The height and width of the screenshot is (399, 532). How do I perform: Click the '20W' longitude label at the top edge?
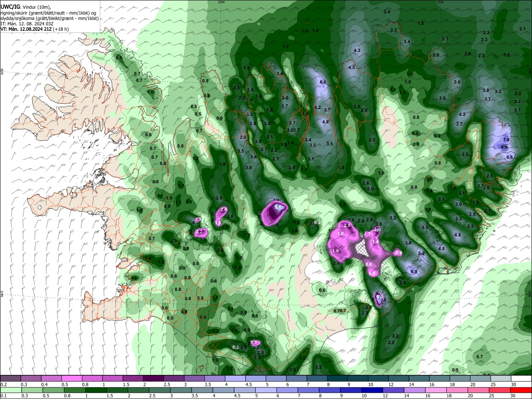coord(221,2)
